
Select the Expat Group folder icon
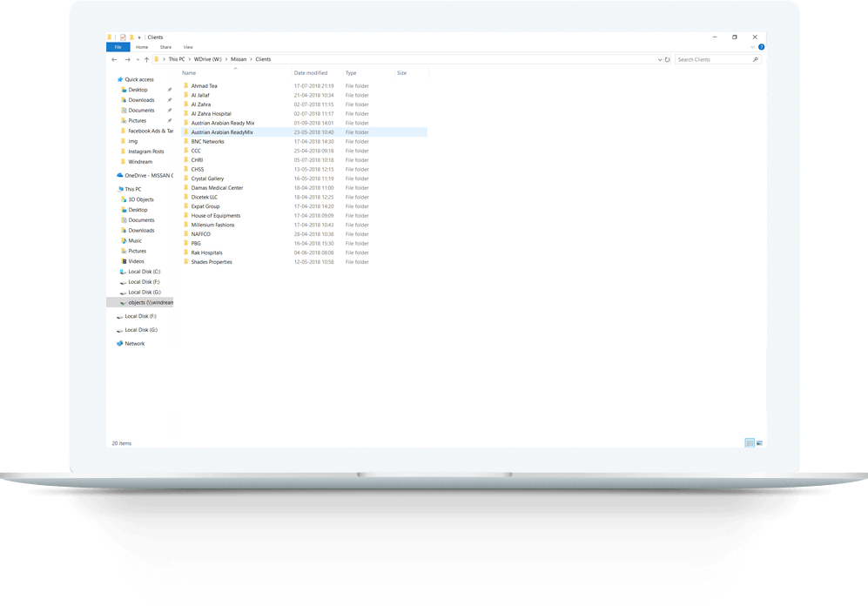(x=186, y=206)
